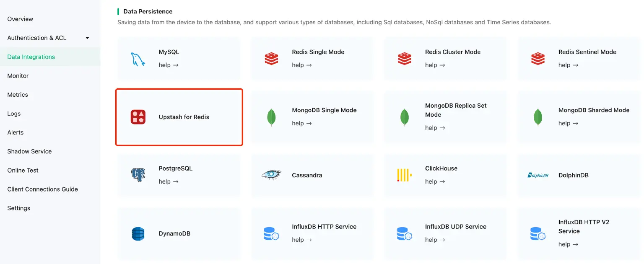Click the Upstash for Redis icon
Viewport: 644px width, 264px height.
[x=138, y=117]
